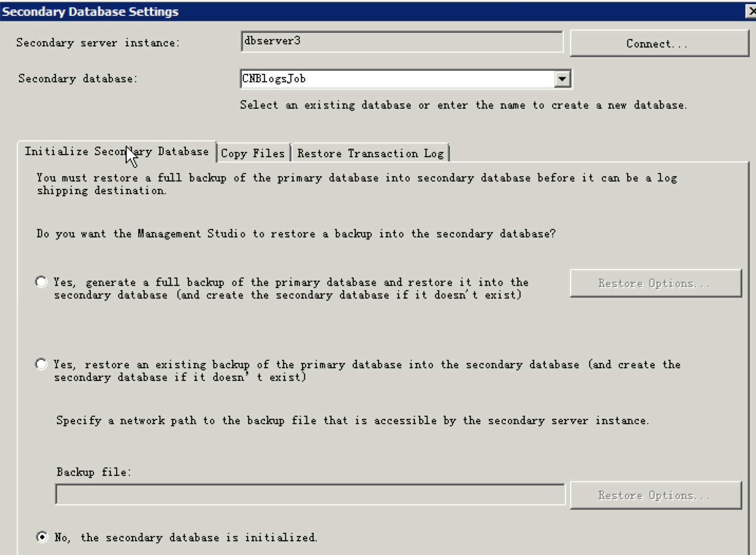Screen dimensions: 756x555
Task: Click Restore Options next to Backup file field
Action: (655, 495)
